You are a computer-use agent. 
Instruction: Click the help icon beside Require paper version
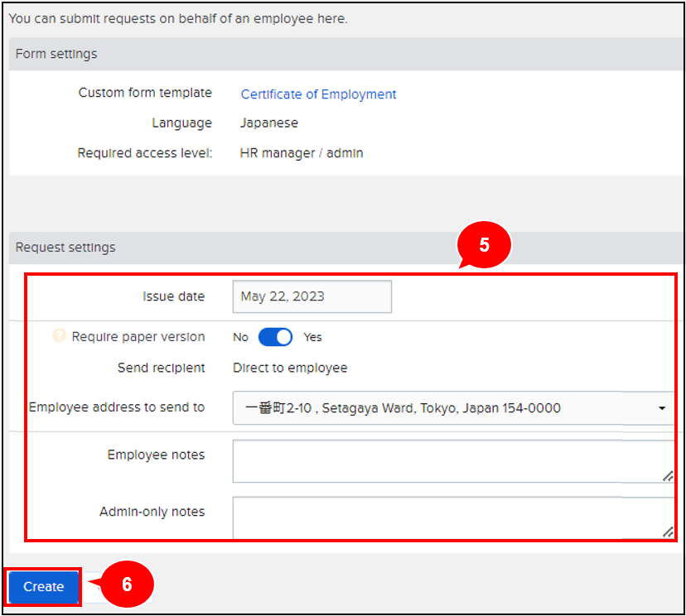59,336
